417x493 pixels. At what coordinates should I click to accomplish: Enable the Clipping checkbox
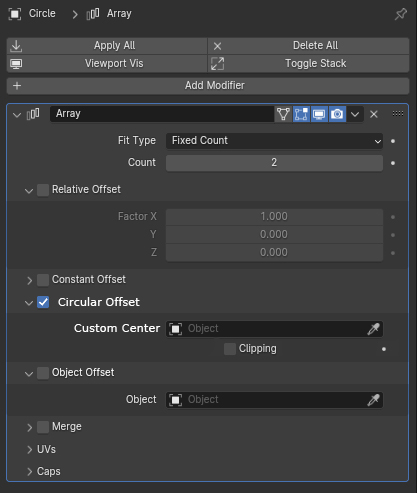pos(230,349)
